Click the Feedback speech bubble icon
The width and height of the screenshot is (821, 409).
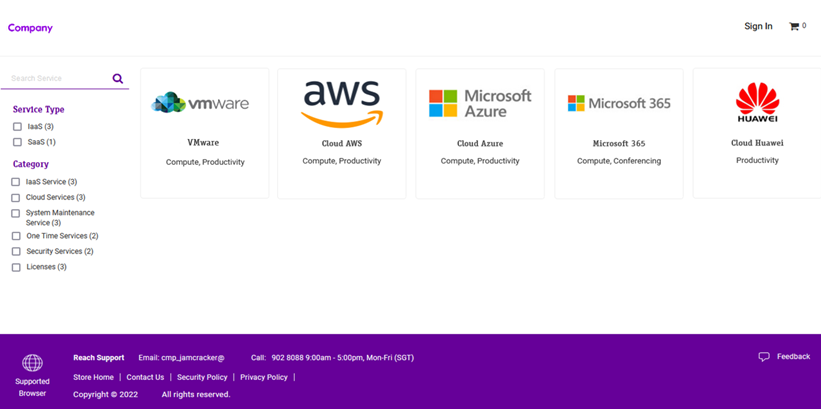(x=764, y=357)
